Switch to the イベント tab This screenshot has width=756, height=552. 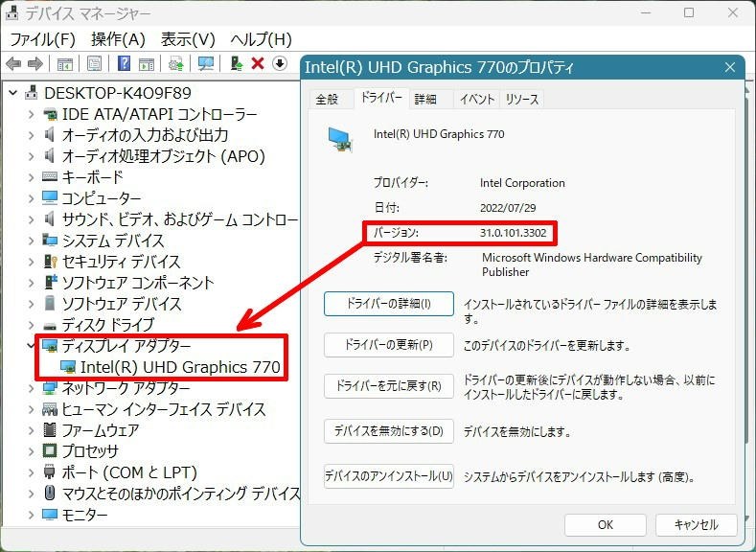click(x=477, y=100)
